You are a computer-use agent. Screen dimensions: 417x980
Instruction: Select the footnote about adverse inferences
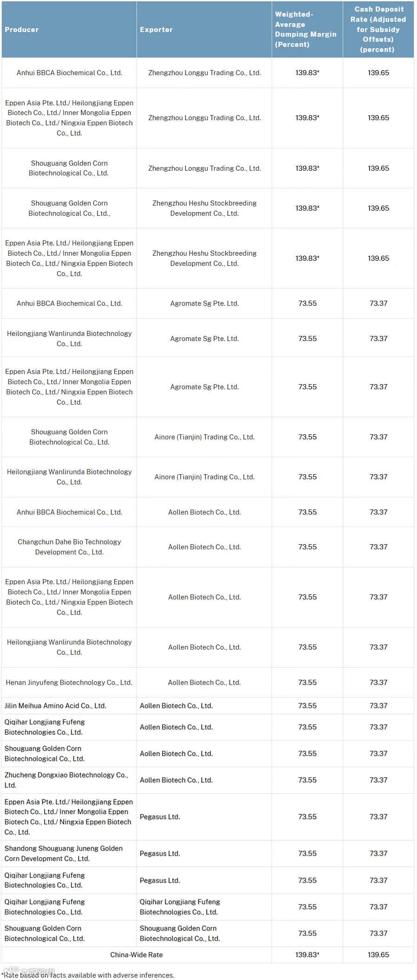[88, 975]
